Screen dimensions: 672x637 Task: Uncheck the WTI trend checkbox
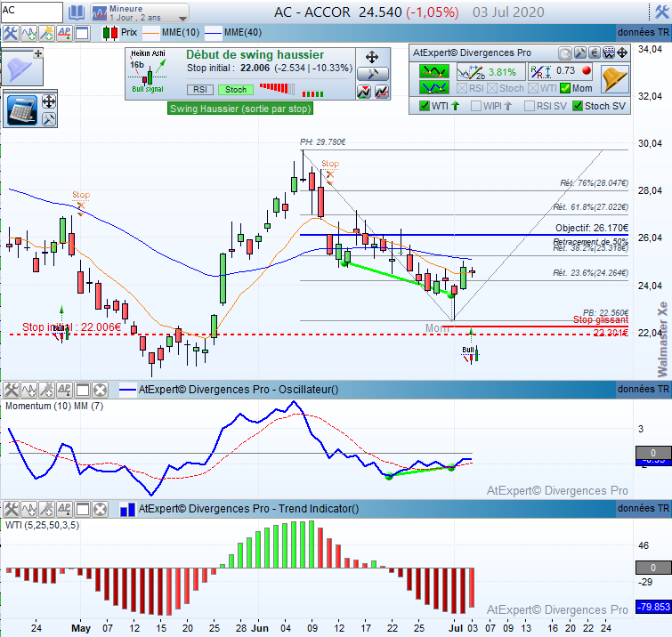[x=425, y=106]
